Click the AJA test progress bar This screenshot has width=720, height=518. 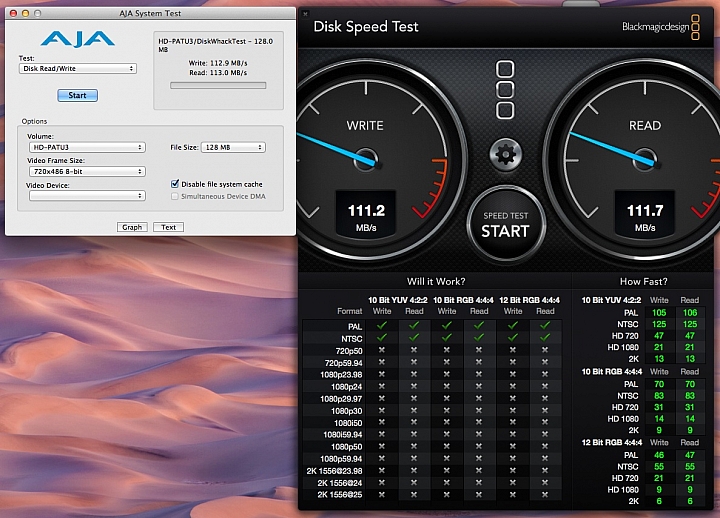[218, 85]
